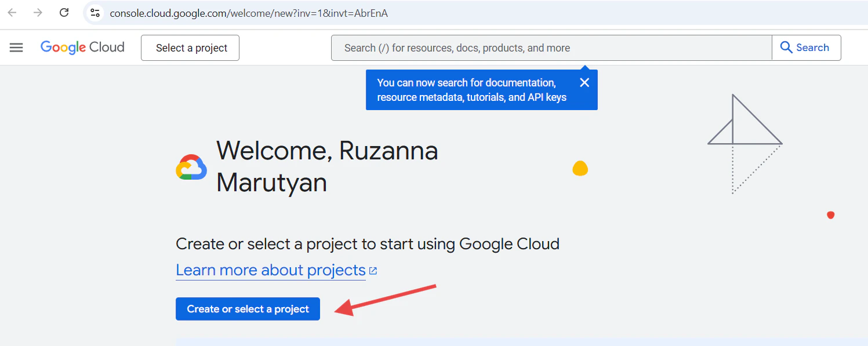Open the Learn more about projects link

coord(270,270)
